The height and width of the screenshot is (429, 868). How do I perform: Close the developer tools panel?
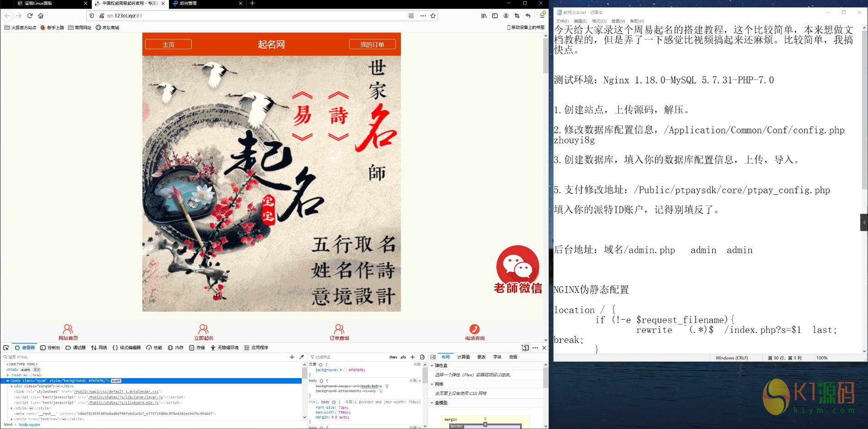click(544, 348)
